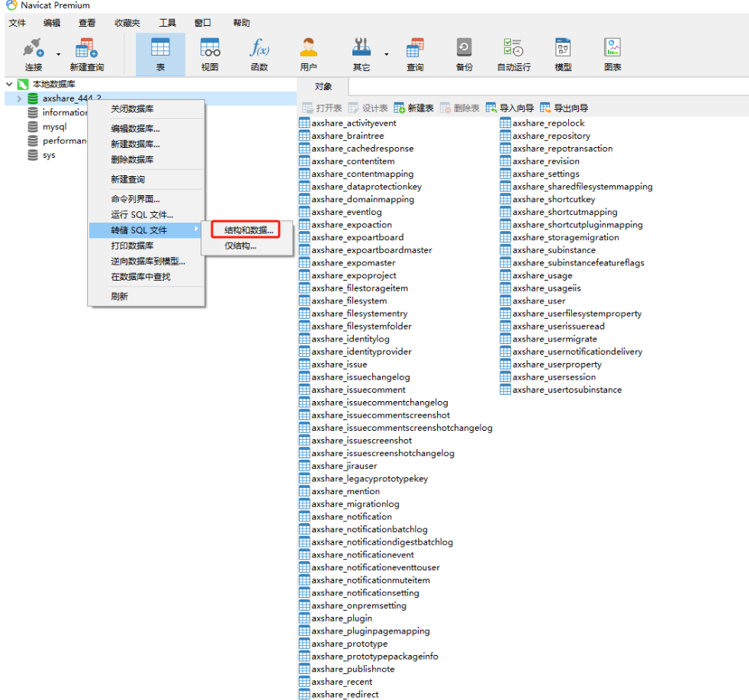
Task: Select the axshare_usertosubinstance table
Action: pyautogui.click(x=561, y=390)
